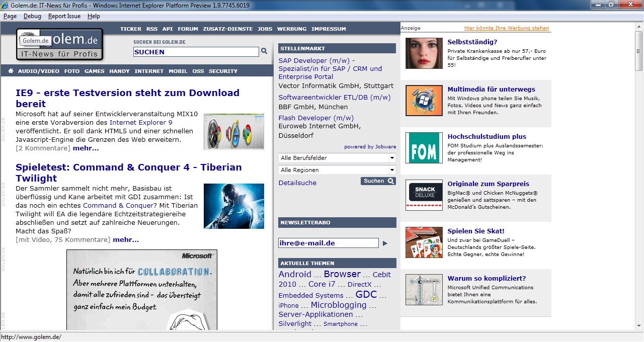Click the Command & Conquer 4 article image
644x342 pixels.
point(234,206)
